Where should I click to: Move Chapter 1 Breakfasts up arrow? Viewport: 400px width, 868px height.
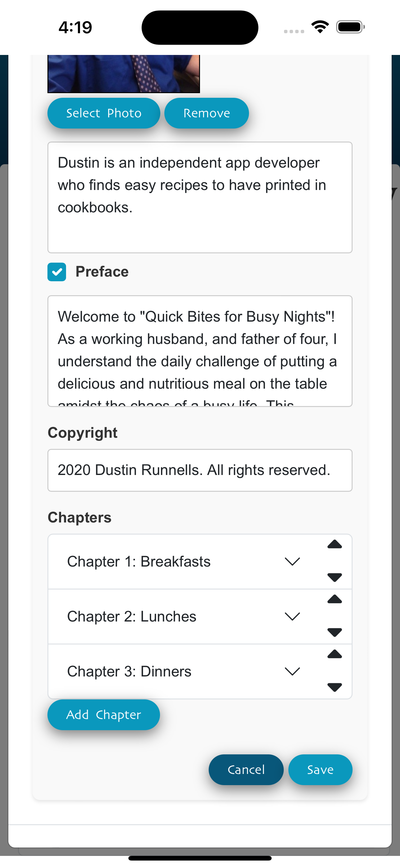(x=334, y=545)
